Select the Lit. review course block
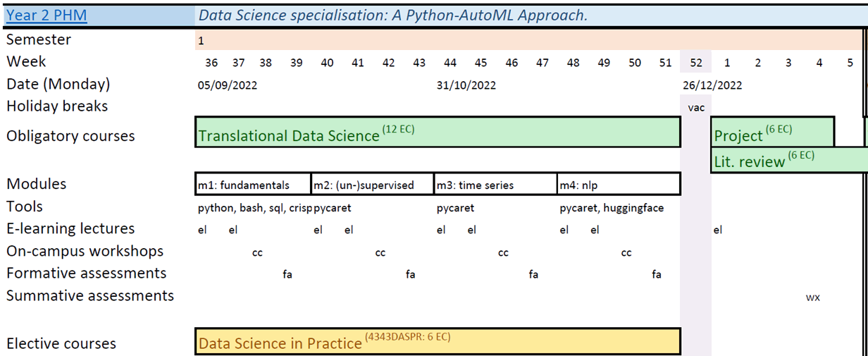 (789, 159)
